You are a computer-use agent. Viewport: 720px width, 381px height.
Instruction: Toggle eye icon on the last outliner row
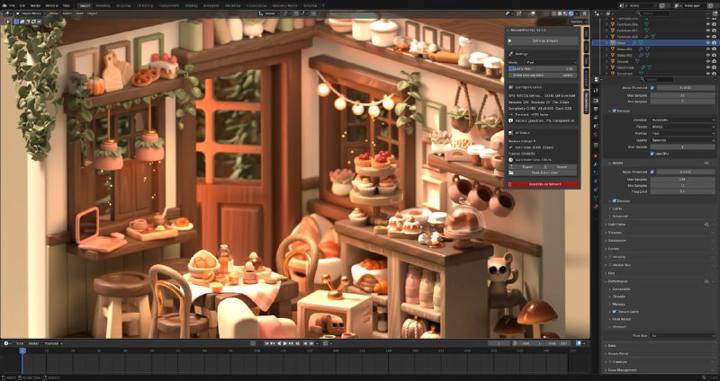tap(708, 73)
